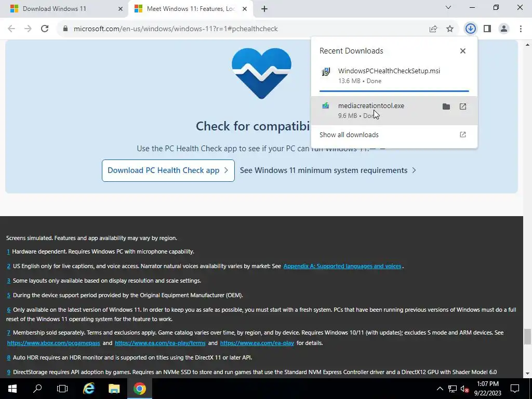The height and width of the screenshot is (399, 532).
Task: View site information via the lock icon
Action: (x=65, y=29)
